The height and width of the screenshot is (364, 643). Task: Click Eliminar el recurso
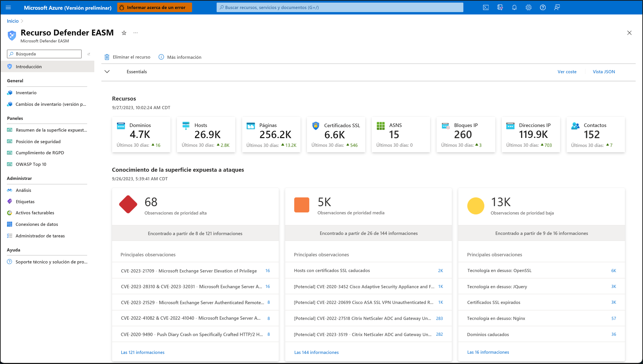click(127, 57)
